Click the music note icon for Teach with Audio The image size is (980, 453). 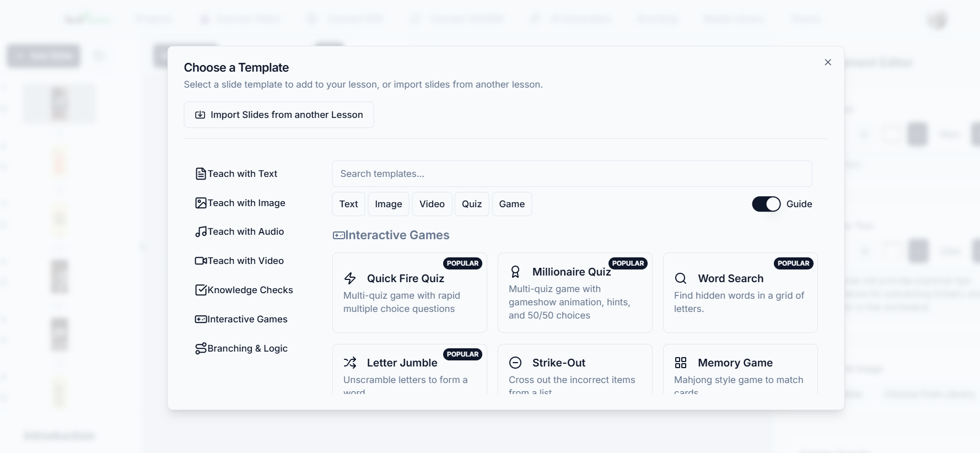click(201, 231)
